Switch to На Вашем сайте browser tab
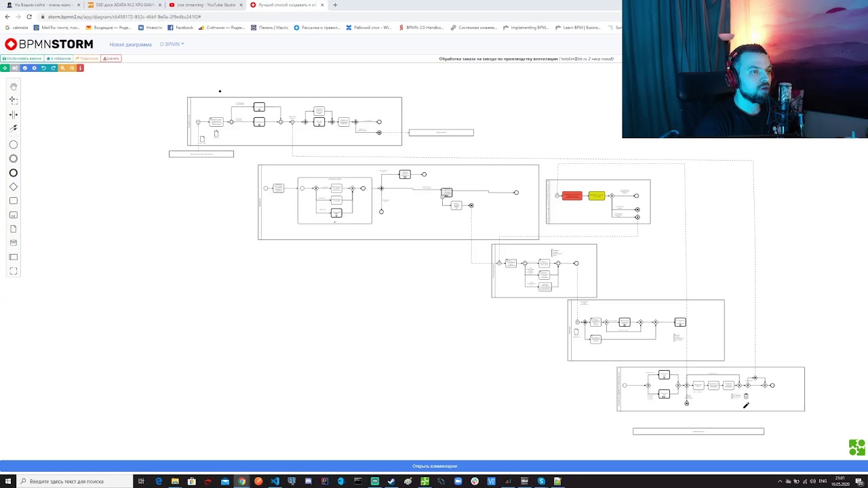Screen dimensions: 868x488 (43, 5)
